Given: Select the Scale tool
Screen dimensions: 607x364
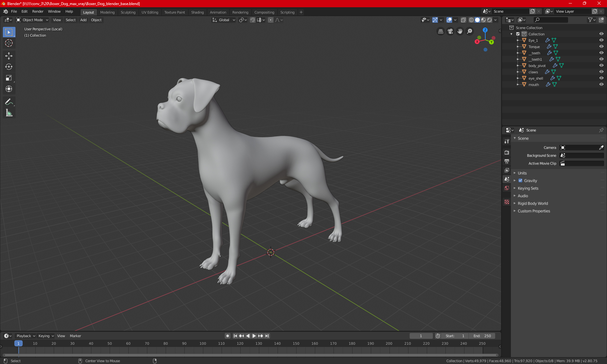Looking at the screenshot, I should [9, 78].
